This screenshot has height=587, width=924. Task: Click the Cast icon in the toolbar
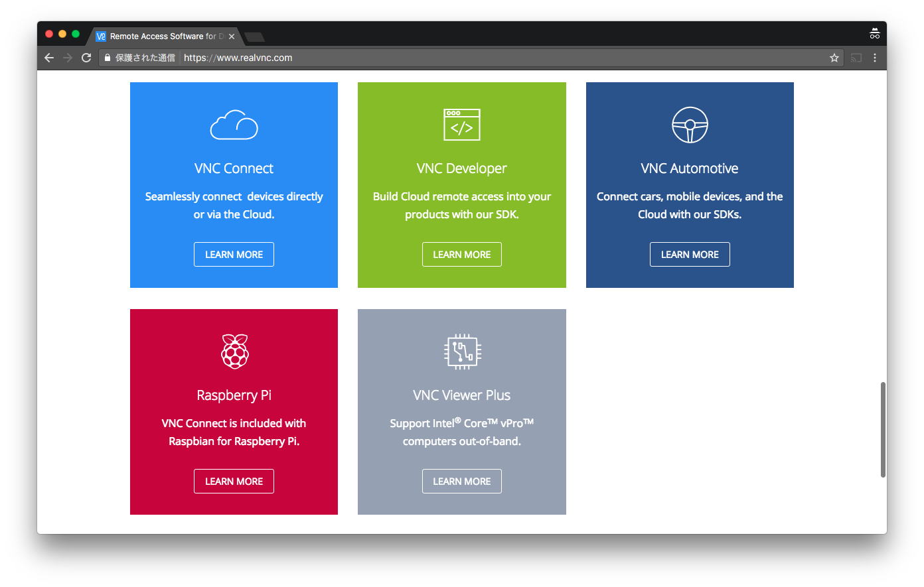click(x=856, y=58)
